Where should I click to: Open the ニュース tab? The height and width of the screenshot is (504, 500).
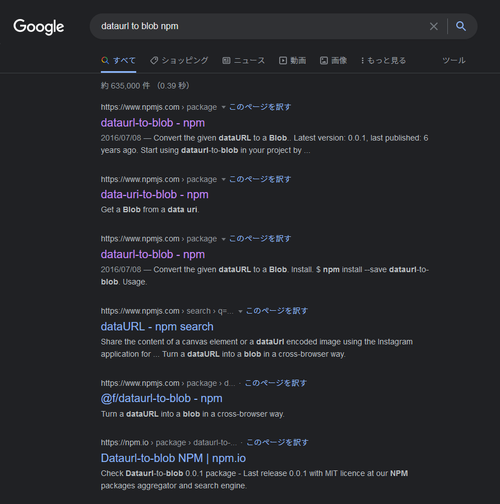tap(243, 61)
